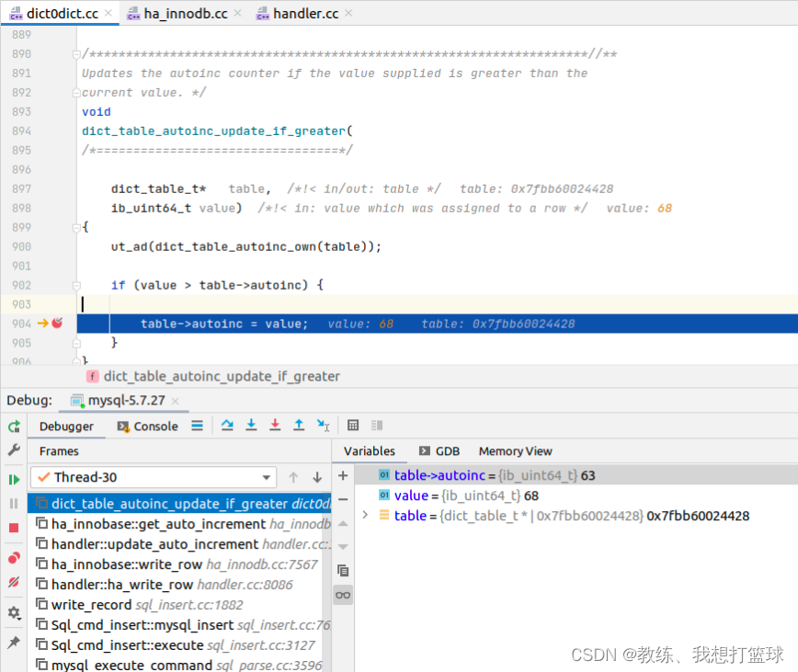Open Evaluate Expression calculator
This screenshot has width=798, height=672.
tap(353, 426)
